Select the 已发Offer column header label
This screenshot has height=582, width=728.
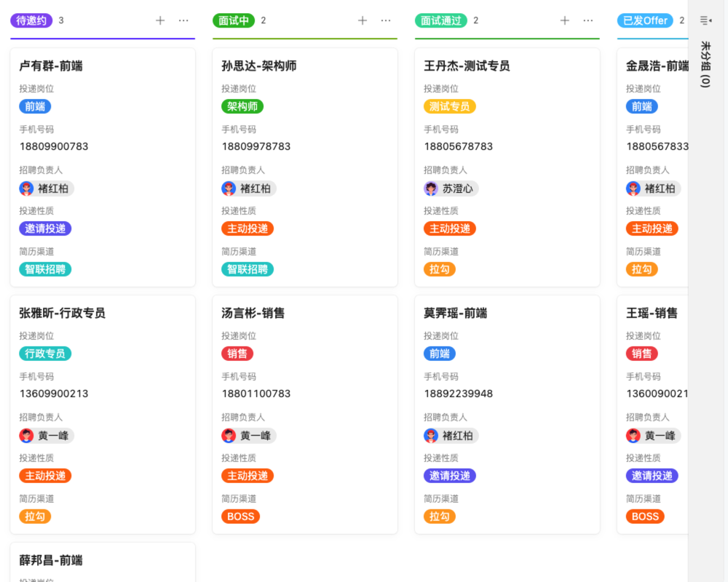point(644,20)
